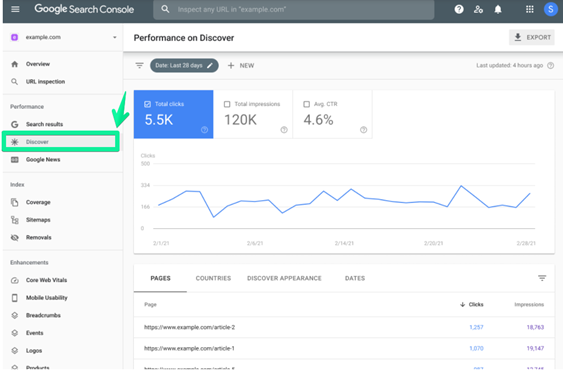Click the table filter icon next to DATES
The image size is (563, 372).
542,278
